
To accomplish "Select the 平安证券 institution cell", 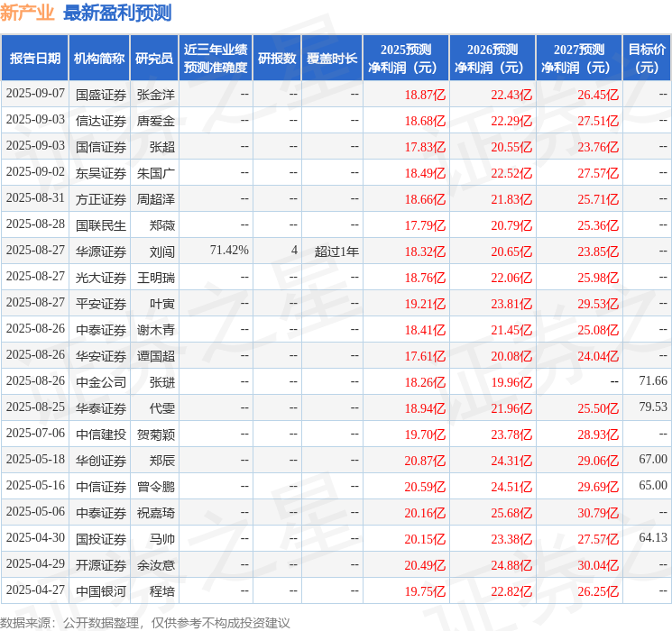I will coord(101,304).
